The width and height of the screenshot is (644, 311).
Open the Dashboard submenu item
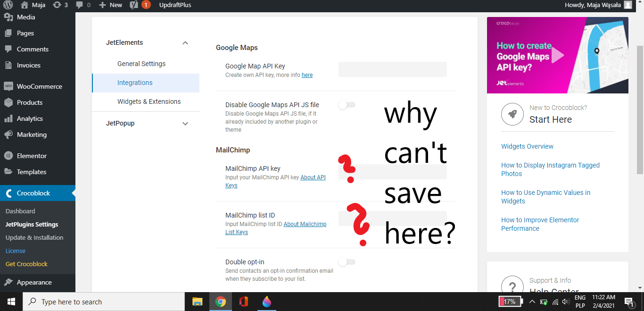(x=20, y=211)
